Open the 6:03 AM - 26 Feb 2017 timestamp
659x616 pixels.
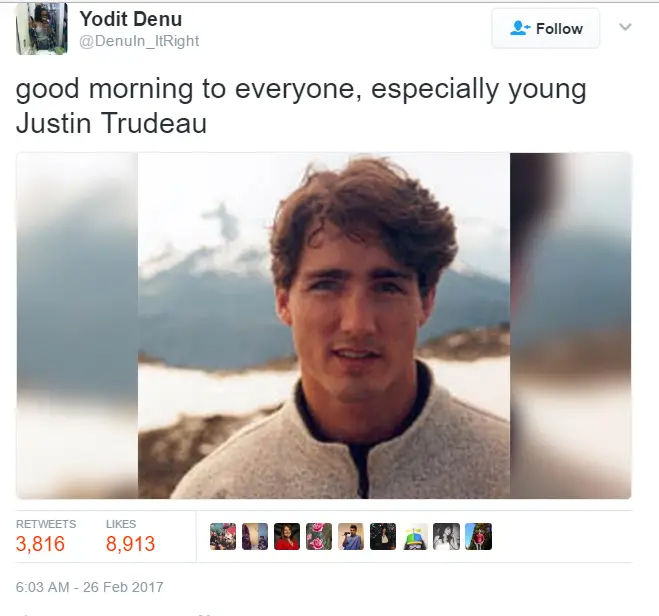tap(90, 587)
